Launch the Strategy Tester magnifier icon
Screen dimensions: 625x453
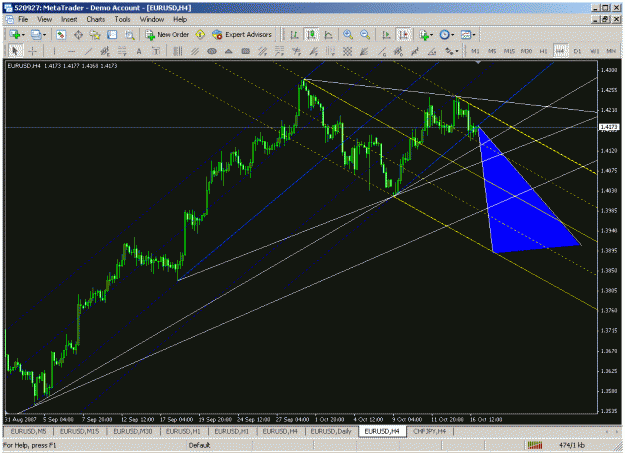click(129, 35)
